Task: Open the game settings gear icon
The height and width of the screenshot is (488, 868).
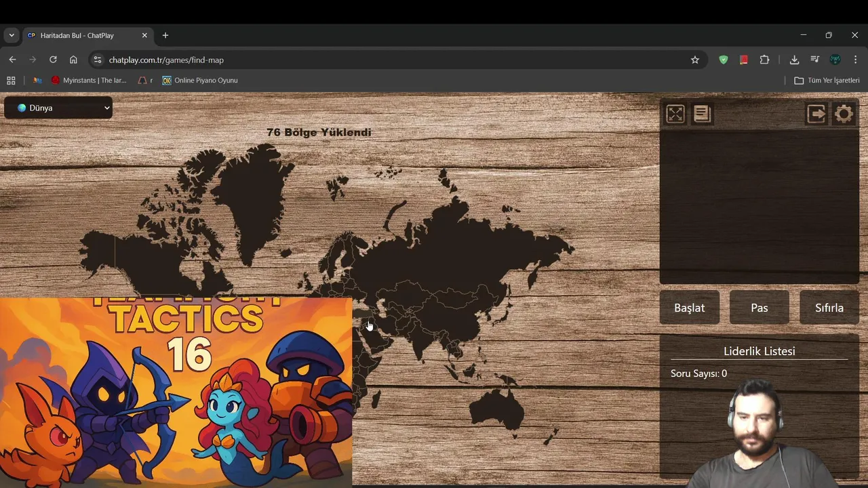Action: coord(844,114)
